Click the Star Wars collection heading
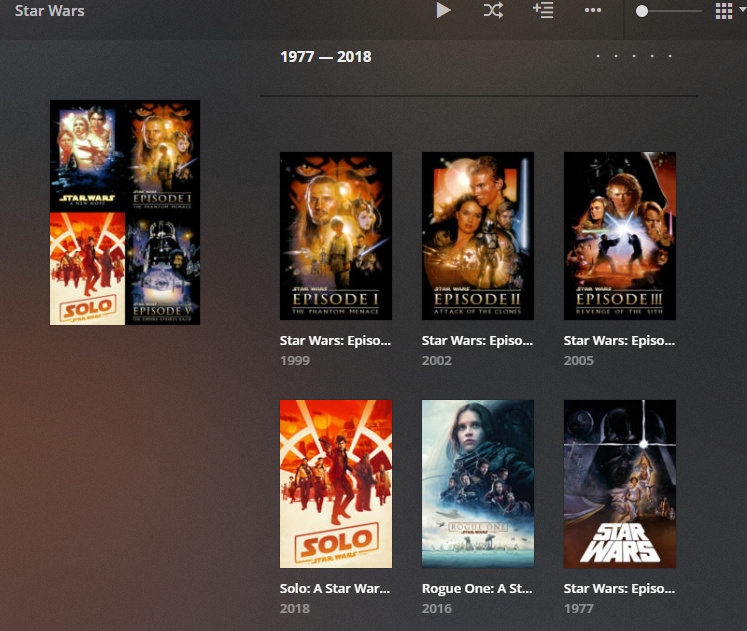This screenshot has width=747, height=631. click(50, 11)
